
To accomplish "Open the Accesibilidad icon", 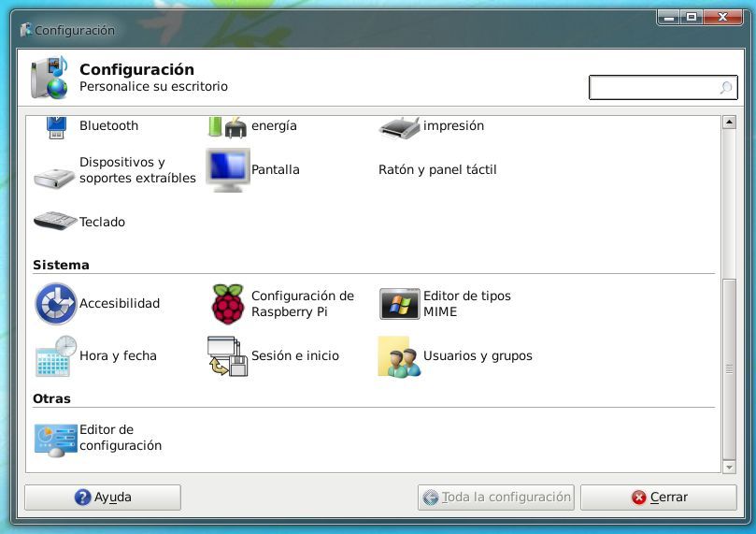I will 56,303.
